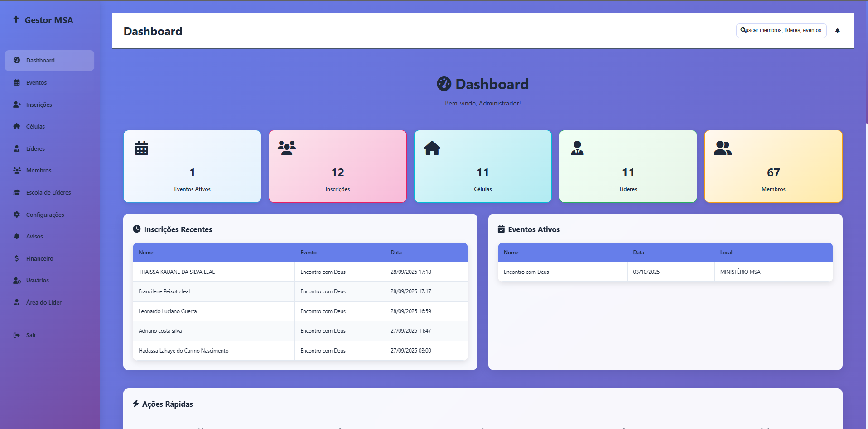Select the Membros group icon in sidebar

(17, 170)
